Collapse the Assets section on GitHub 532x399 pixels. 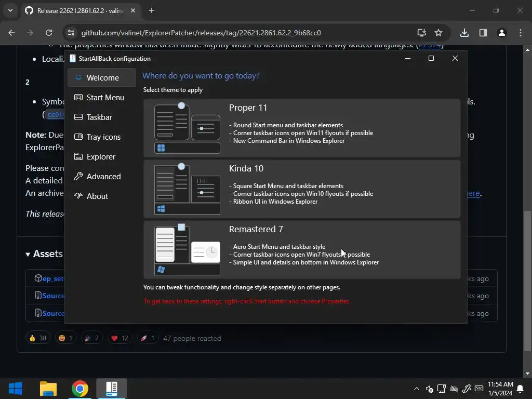(x=44, y=254)
